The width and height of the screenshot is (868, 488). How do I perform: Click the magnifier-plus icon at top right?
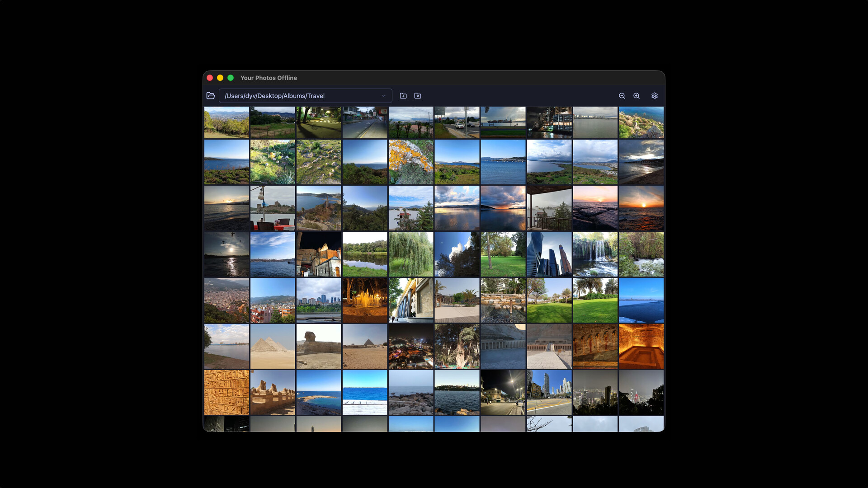point(636,96)
